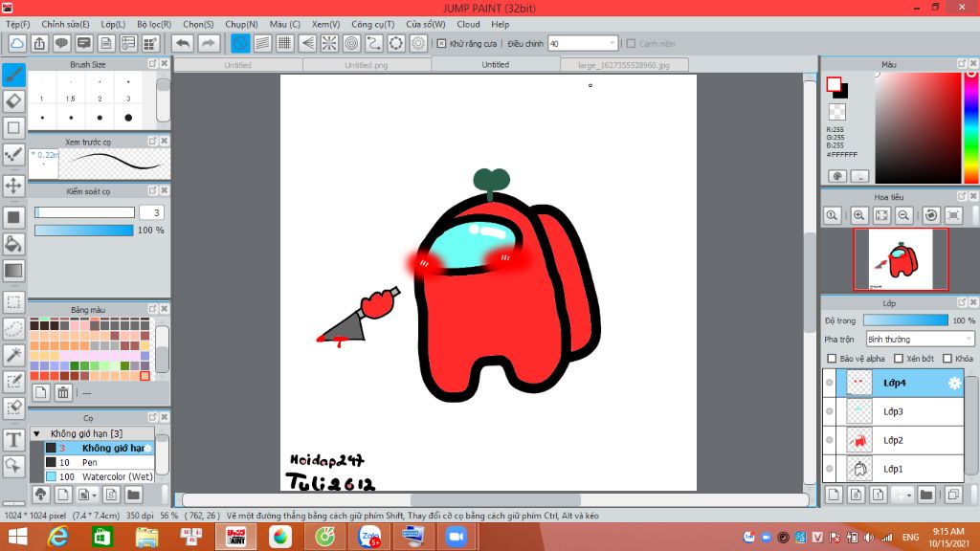Collapse the Không giới hạn brush group
Viewport: 980px width, 551px height.
pyautogui.click(x=37, y=433)
